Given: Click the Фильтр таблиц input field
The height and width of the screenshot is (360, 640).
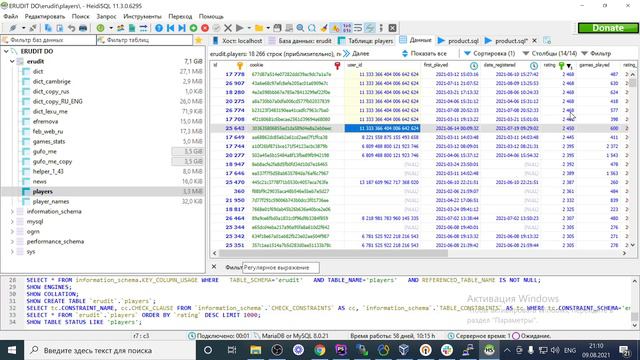Looking at the screenshot, I should [x=144, y=40].
